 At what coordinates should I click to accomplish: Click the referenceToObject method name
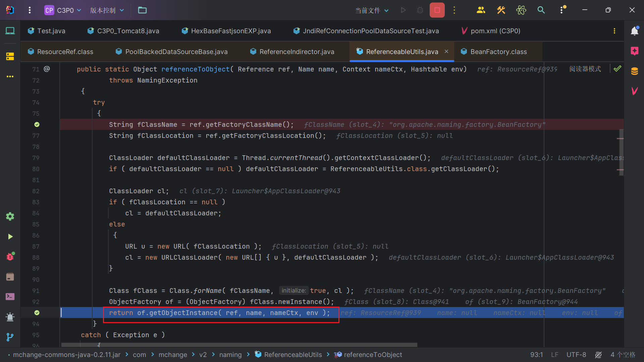(x=196, y=69)
